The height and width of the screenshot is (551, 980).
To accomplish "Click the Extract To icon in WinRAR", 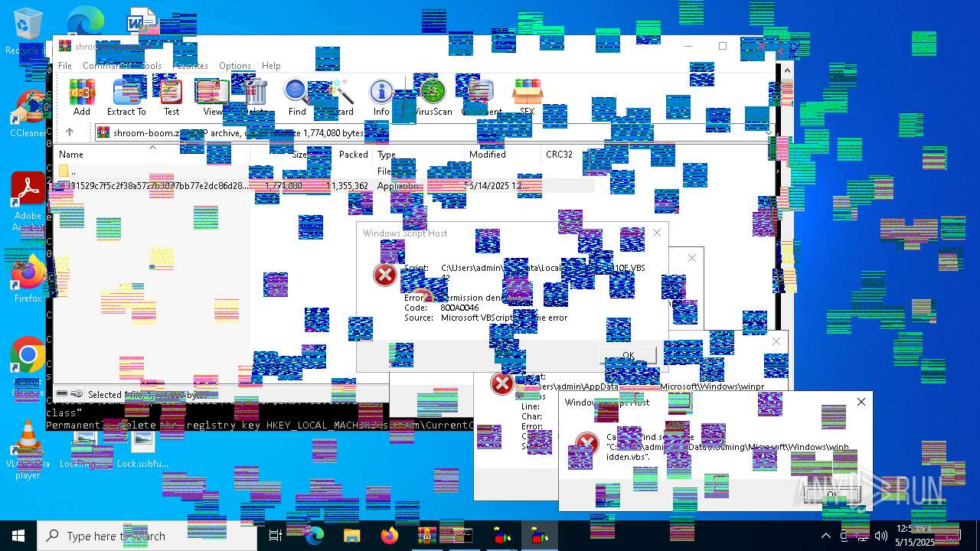I will tap(126, 97).
